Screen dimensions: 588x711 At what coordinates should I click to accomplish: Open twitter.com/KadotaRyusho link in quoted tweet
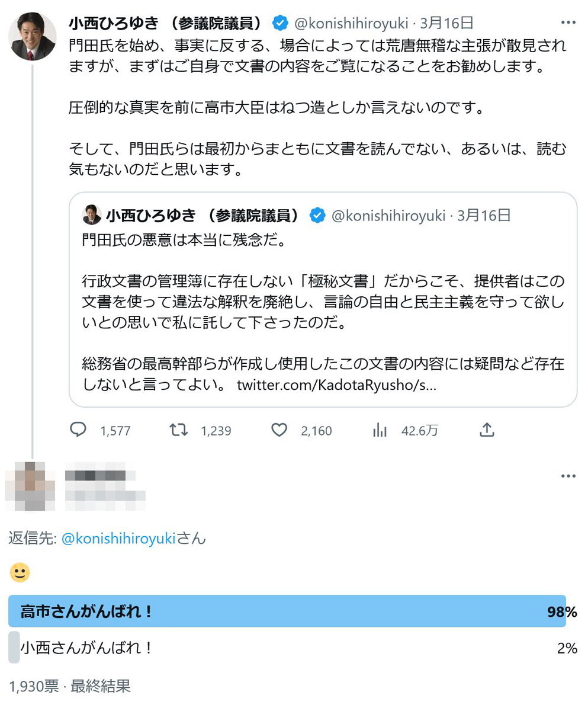click(x=337, y=385)
